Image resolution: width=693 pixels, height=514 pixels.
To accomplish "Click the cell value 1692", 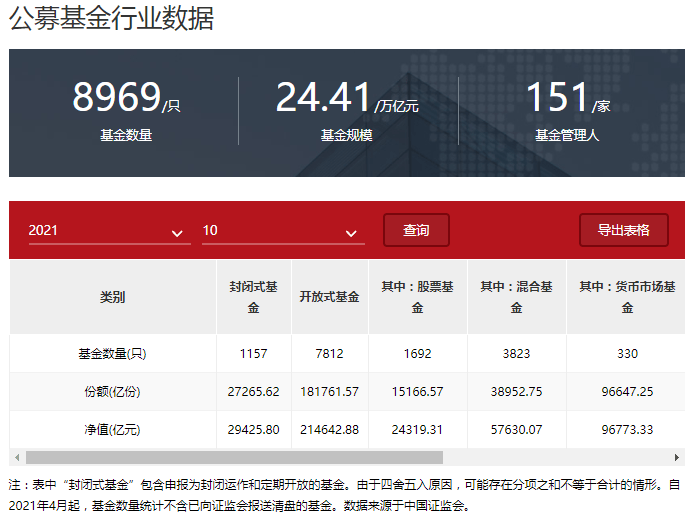I will click(x=418, y=354).
